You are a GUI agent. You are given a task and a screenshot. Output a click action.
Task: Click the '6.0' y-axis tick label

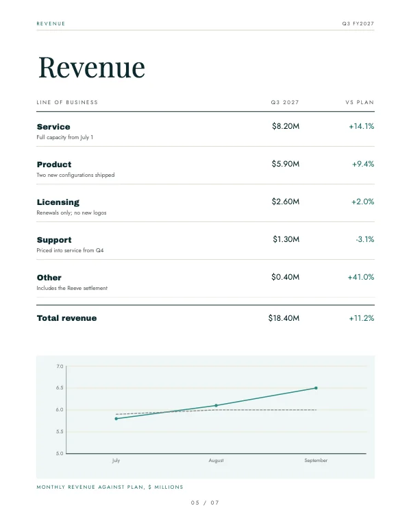point(60,409)
